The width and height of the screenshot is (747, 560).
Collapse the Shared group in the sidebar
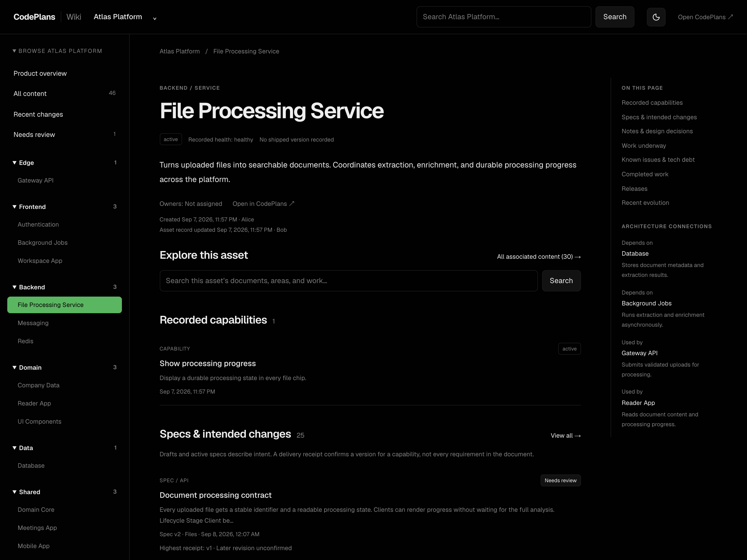pyautogui.click(x=64, y=492)
